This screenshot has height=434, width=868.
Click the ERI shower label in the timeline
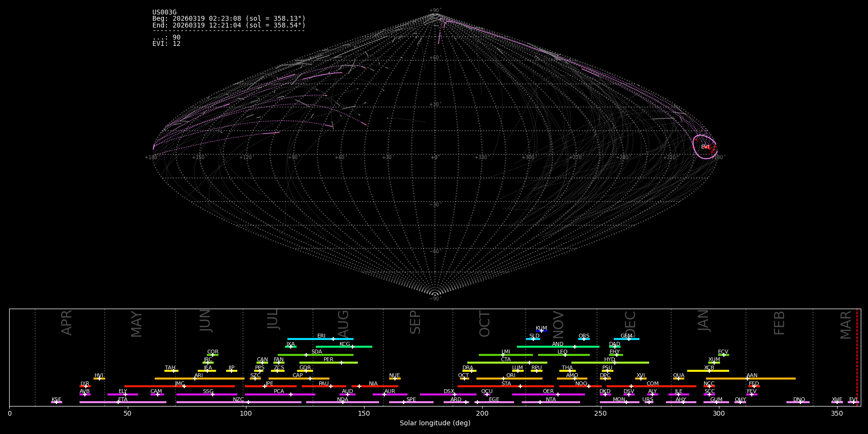[x=321, y=336]
